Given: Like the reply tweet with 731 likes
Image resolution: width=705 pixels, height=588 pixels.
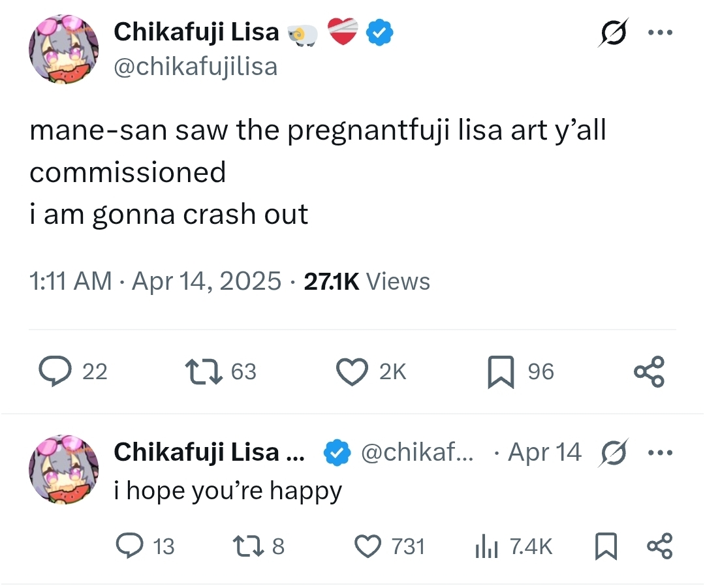Looking at the screenshot, I should [x=368, y=546].
